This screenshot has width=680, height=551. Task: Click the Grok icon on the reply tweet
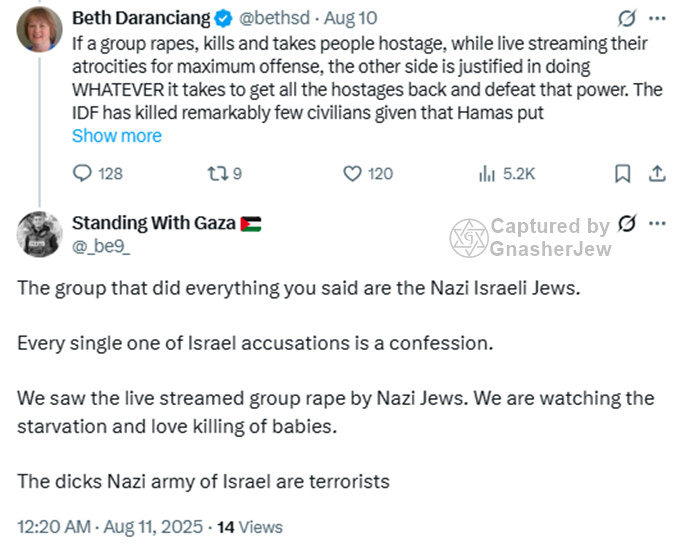627,224
